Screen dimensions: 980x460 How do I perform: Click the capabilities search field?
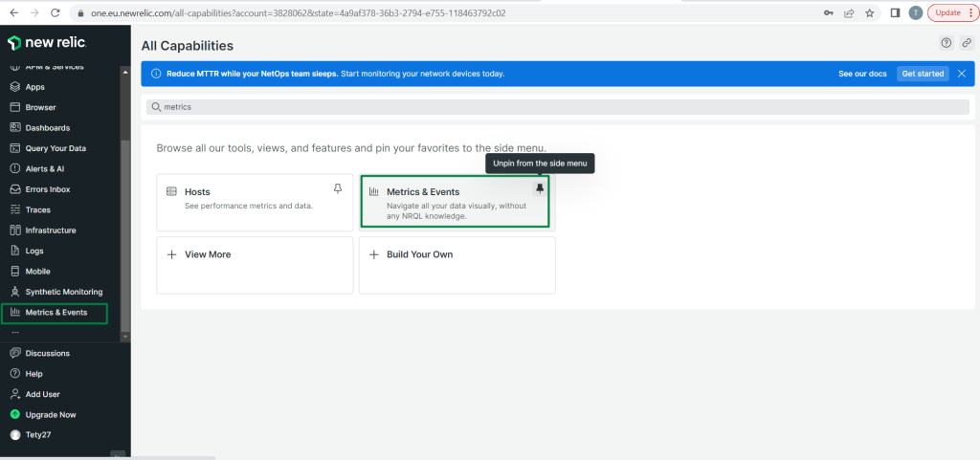click(x=558, y=107)
